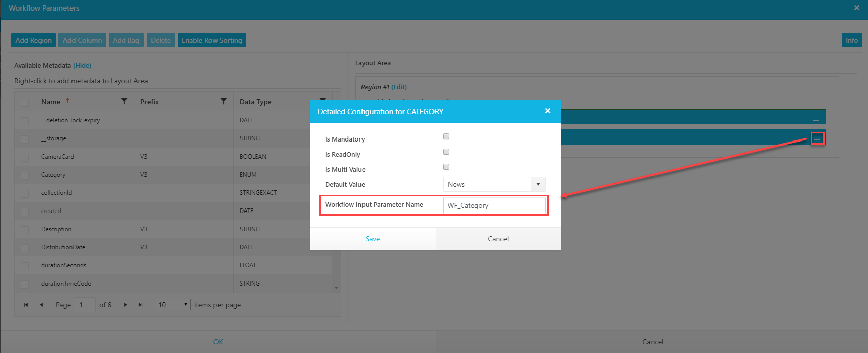
Task: Click the Hide link for Available Metadata
Action: coord(82,66)
